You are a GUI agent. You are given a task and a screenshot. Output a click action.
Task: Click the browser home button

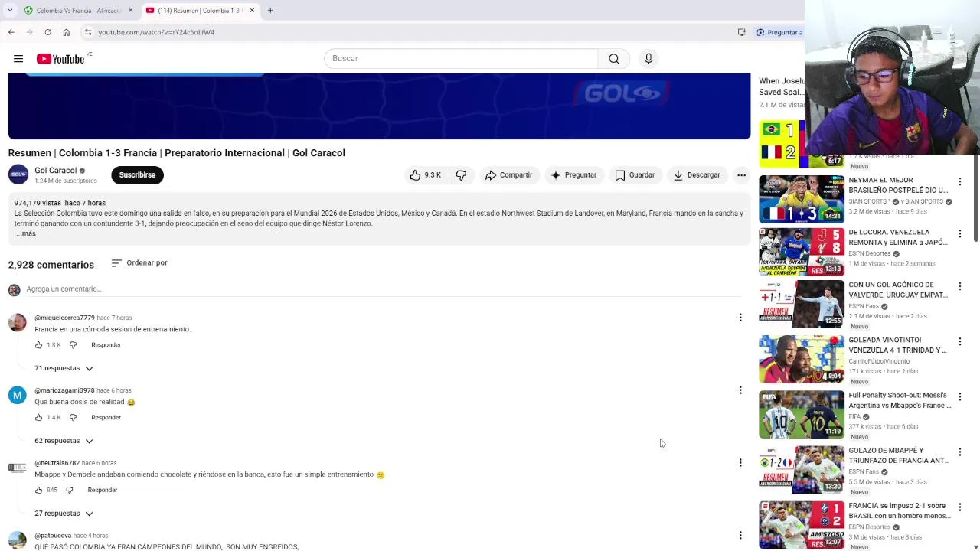[66, 32]
